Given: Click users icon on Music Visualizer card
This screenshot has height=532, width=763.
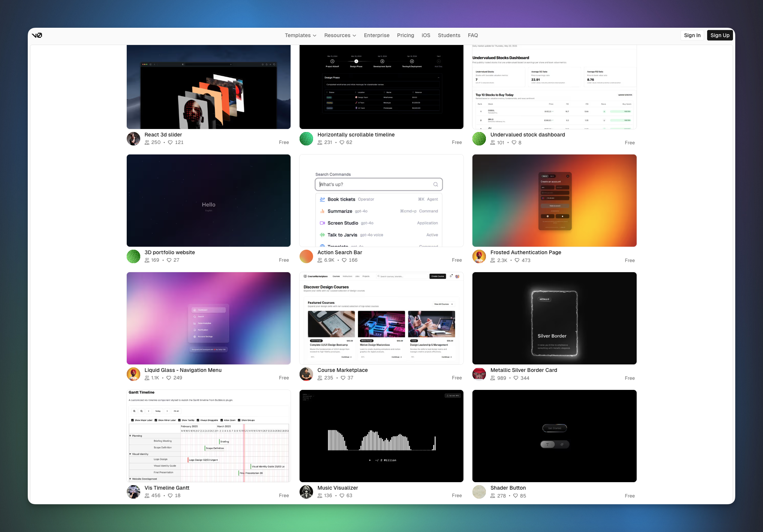Looking at the screenshot, I should [320, 496].
